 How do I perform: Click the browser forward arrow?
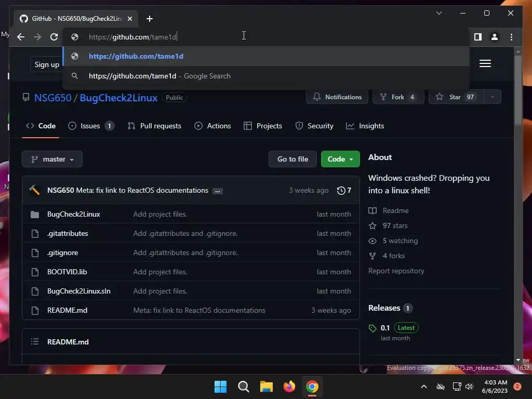[x=37, y=37]
